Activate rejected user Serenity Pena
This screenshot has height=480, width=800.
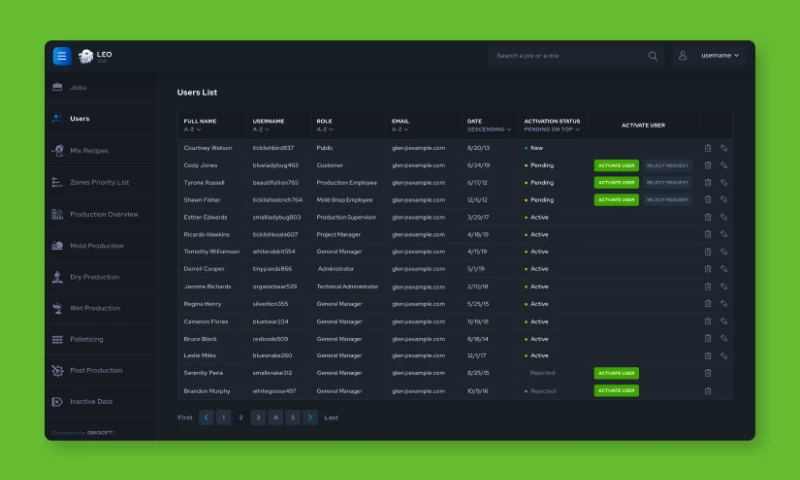click(616, 373)
